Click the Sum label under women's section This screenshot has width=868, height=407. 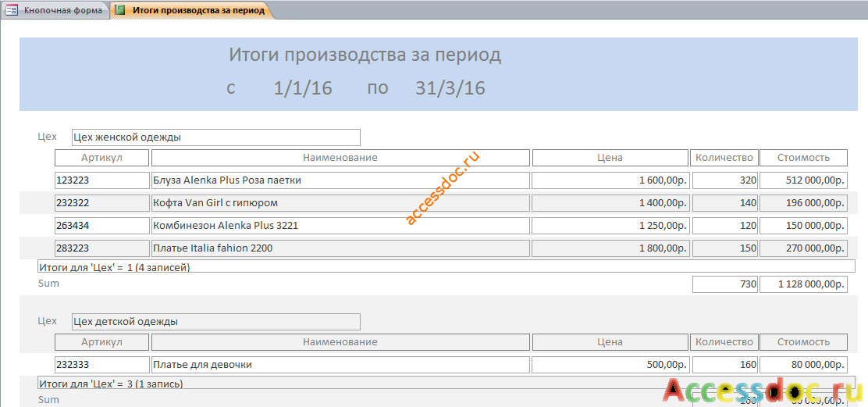click(x=48, y=284)
